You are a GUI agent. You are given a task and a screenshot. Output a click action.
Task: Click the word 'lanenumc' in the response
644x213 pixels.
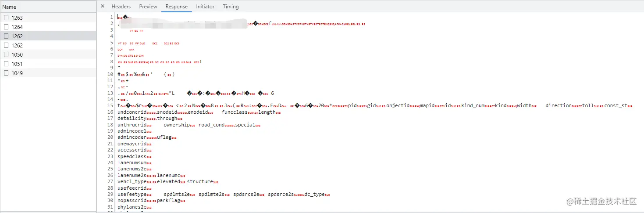click(x=168, y=175)
